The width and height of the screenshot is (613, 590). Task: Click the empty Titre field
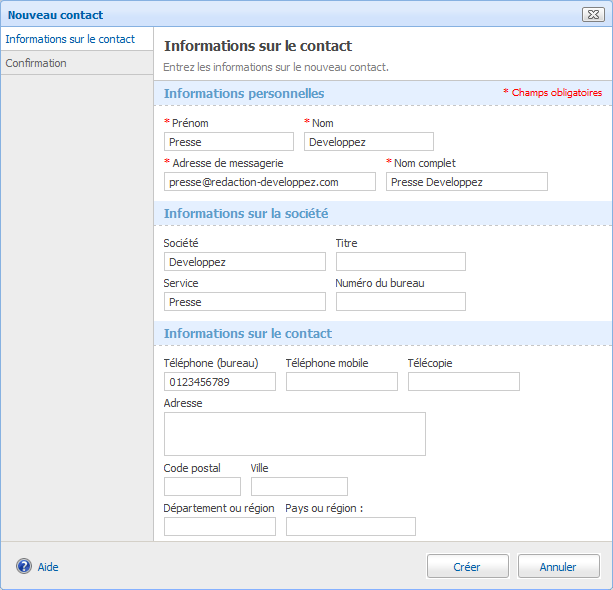(401, 262)
